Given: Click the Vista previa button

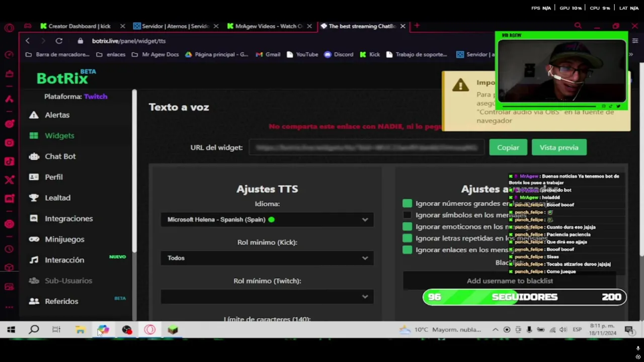Looking at the screenshot, I should [x=559, y=147].
